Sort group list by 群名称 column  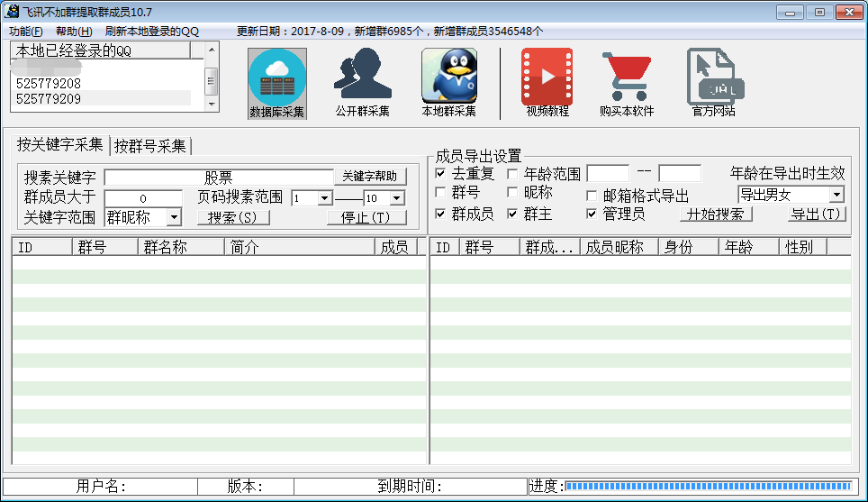181,247
